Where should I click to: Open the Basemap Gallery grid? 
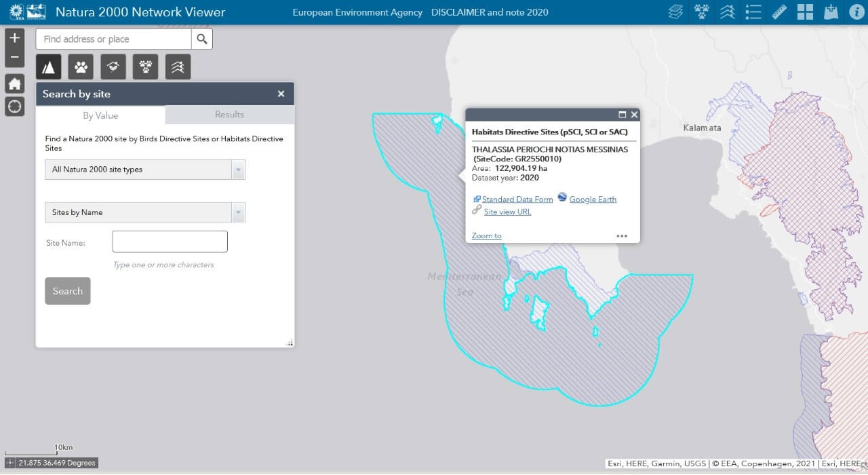click(x=805, y=12)
